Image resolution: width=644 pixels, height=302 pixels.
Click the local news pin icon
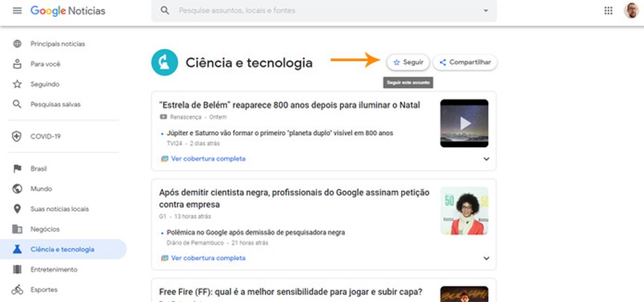17,209
